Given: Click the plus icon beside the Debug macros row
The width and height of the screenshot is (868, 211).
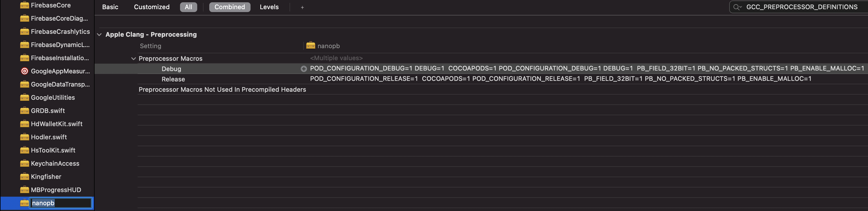Looking at the screenshot, I should click(x=303, y=69).
